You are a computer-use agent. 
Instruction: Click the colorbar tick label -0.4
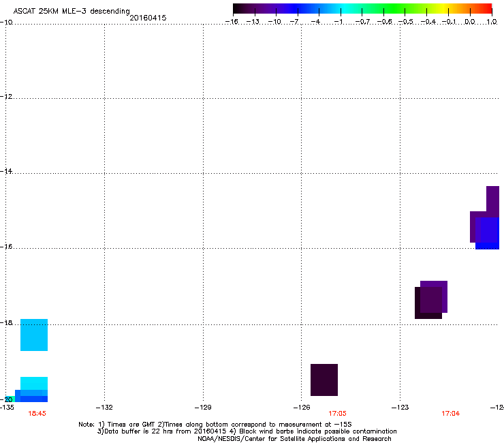point(428,22)
